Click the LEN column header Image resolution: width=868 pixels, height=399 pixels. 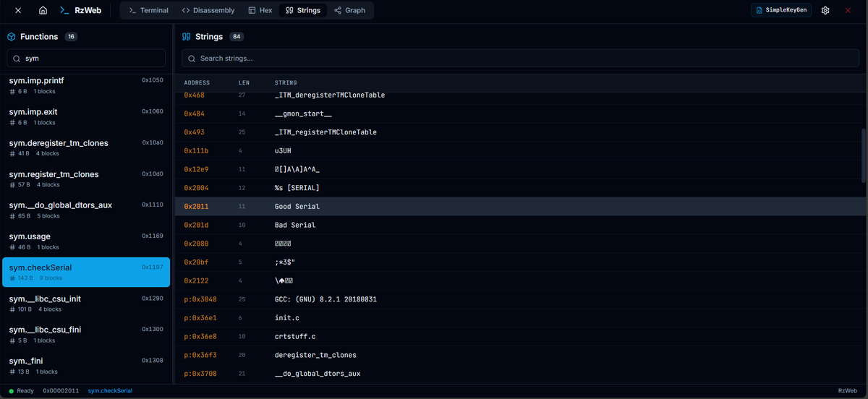[244, 83]
